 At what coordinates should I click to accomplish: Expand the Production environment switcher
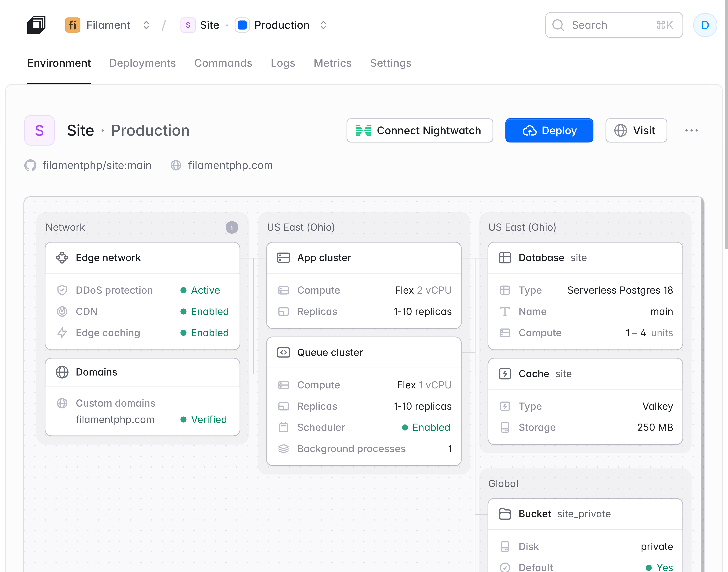pyautogui.click(x=323, y=25)
